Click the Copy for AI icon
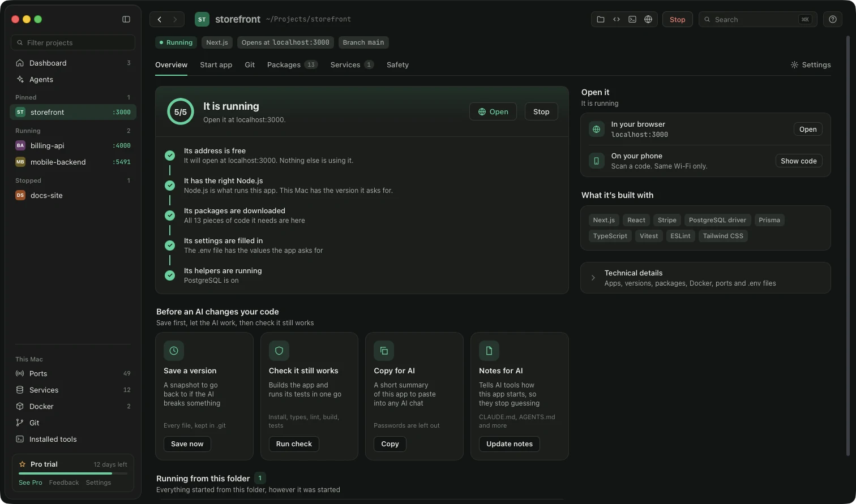This screenshot has width=856, height=504. click(x=384, y=351)
